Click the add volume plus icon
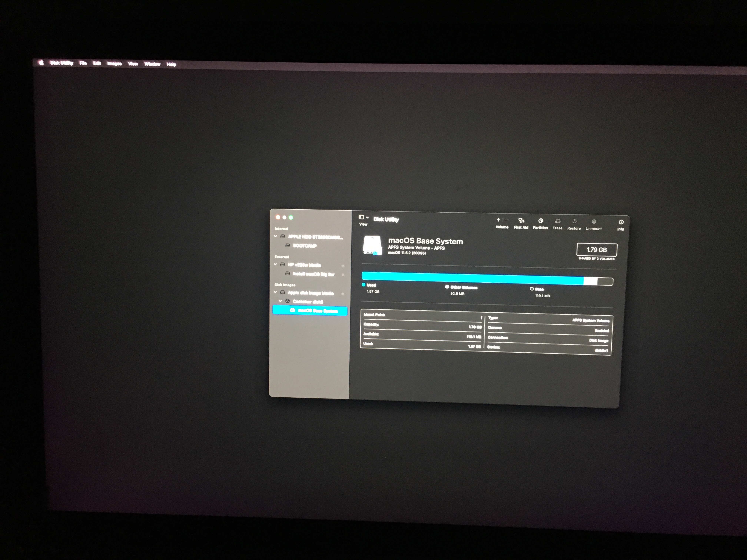This screenshot has height=560, width=747. [x=498, y=220]
